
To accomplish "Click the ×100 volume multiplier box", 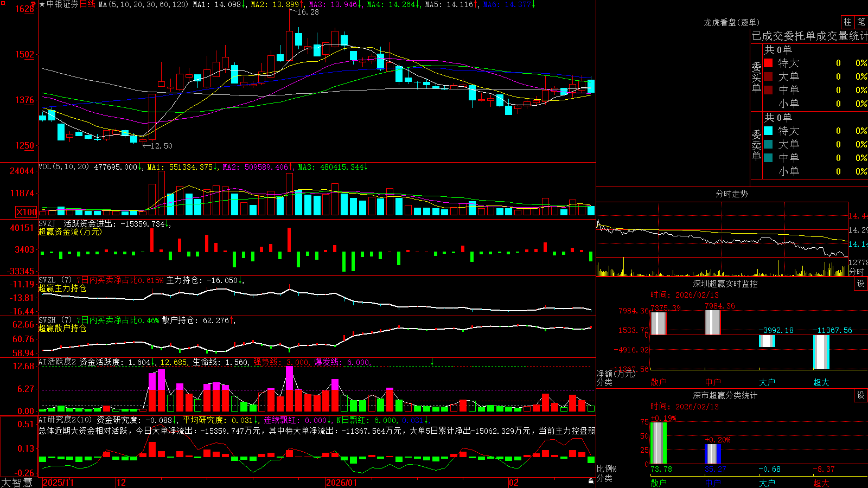I will [27, 212].
